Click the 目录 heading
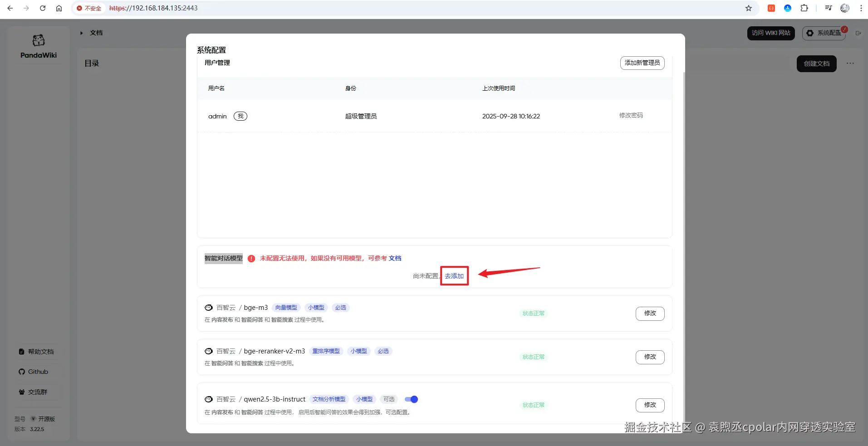Screen dimensions: 868x446 tap(92, 63)
